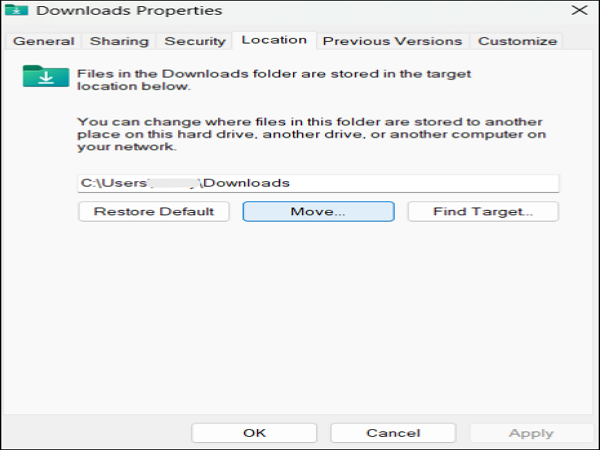Click the Apply button
The width and height of the screenshot is (600, 450).
click(x=531, y=433)
